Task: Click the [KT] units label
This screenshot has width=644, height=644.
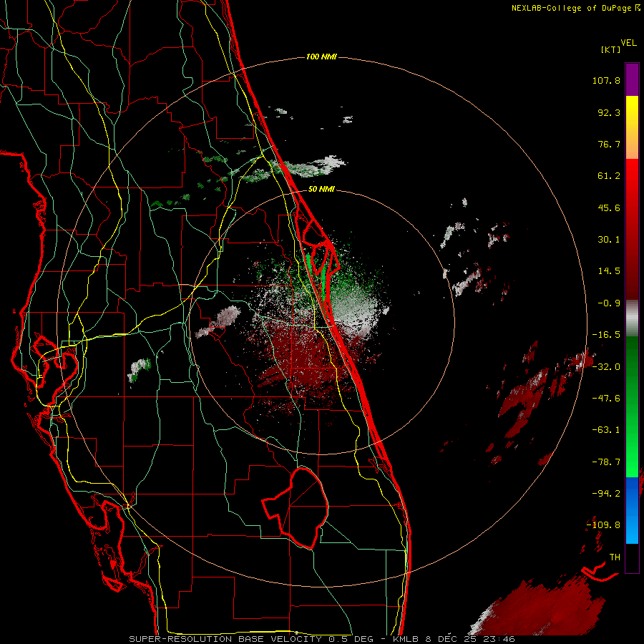Action: pos(611,49)
